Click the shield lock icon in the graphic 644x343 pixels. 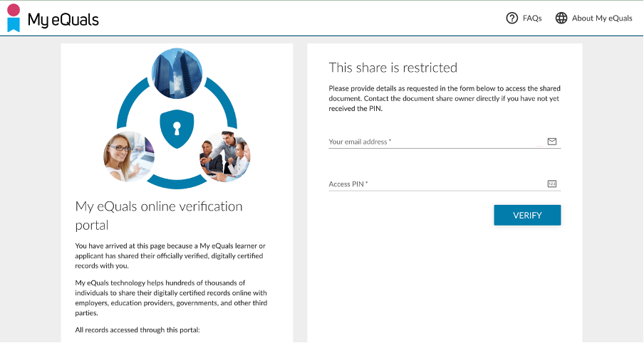click(x=177, y=129)
